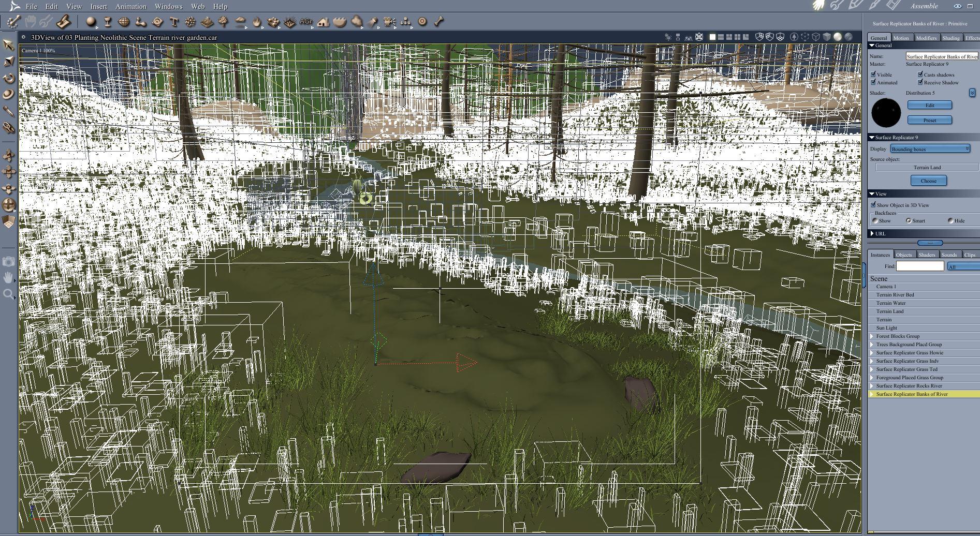Insert a camera from toolbar
The height and width of the screenshot is (536, 980).
pyautogui.click(x=390, y=22)
